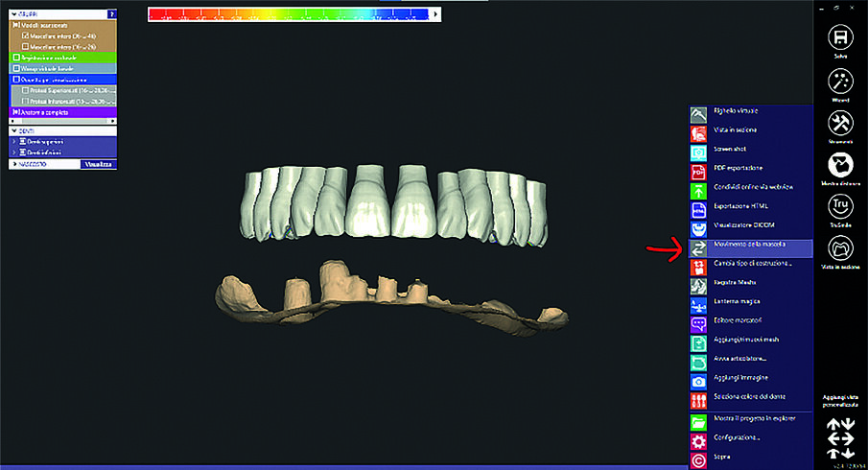Open Seleziona colore del dente

pyautogui.click(x=750, y=400)
